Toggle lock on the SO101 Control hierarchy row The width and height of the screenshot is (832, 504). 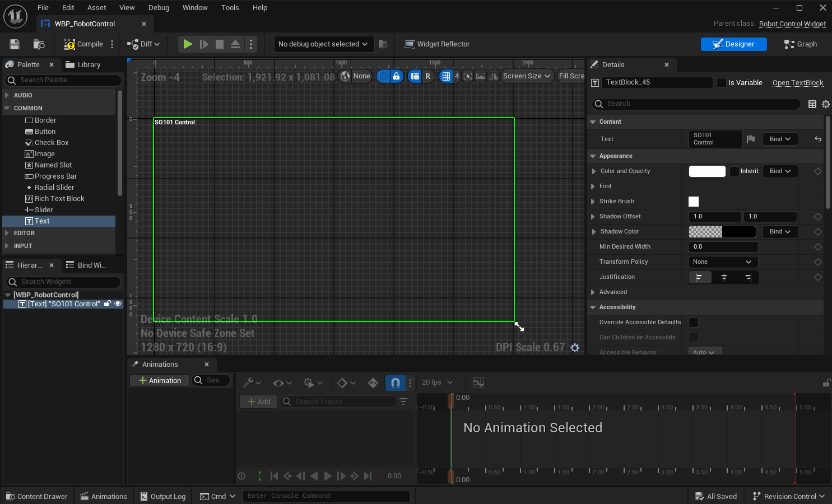108,304
